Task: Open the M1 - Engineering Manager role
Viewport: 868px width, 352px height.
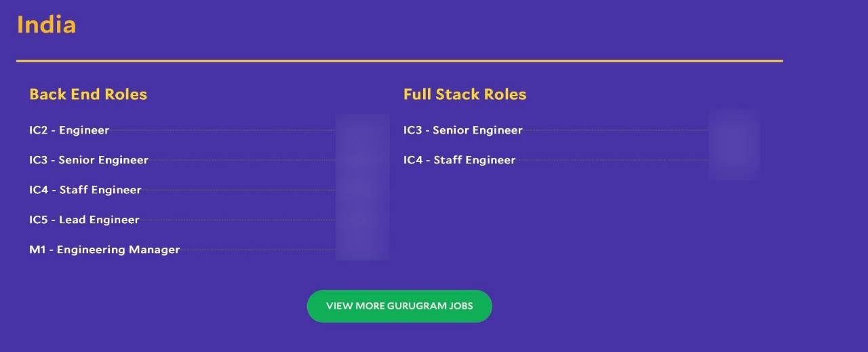Action: click(x=104, y=250)
